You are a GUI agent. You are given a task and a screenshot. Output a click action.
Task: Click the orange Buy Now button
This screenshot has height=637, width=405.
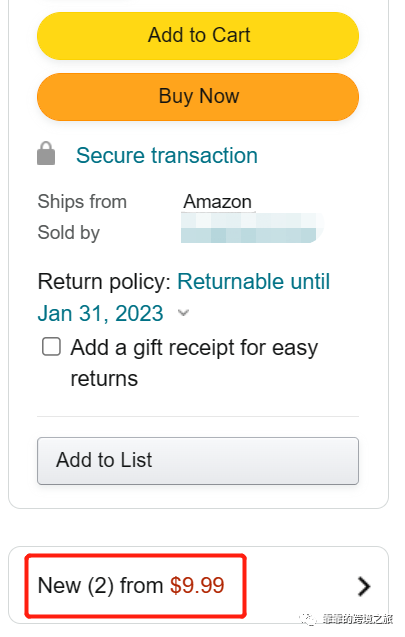(x=198, y=97)
